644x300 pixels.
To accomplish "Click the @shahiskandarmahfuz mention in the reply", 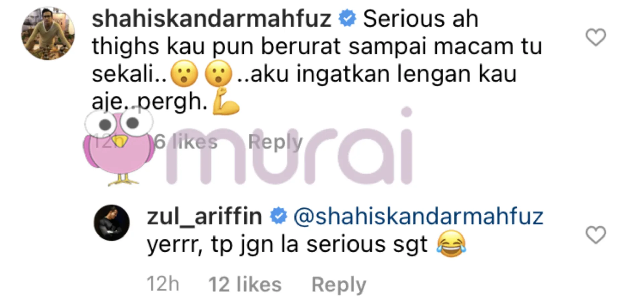I will click(418, 217).
